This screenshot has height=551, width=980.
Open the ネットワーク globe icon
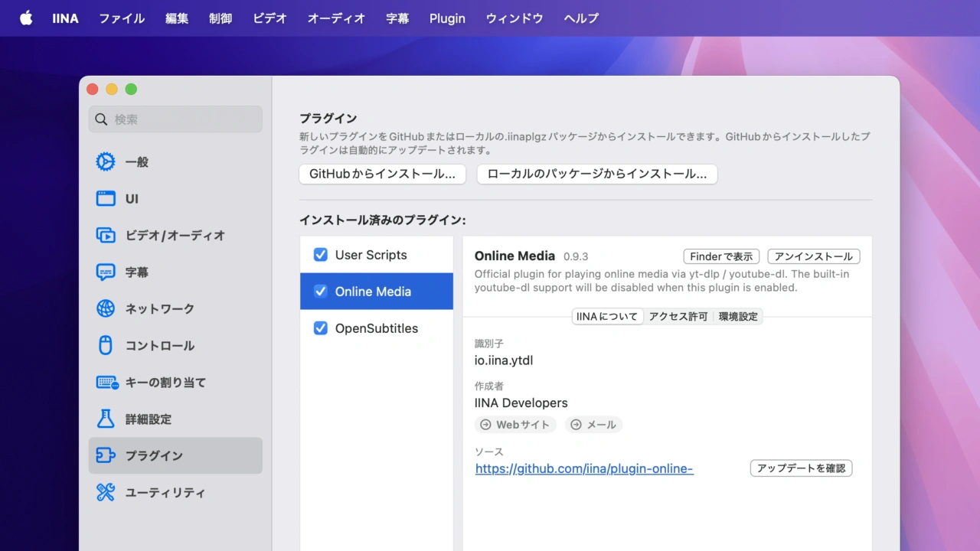click(105, 309)
